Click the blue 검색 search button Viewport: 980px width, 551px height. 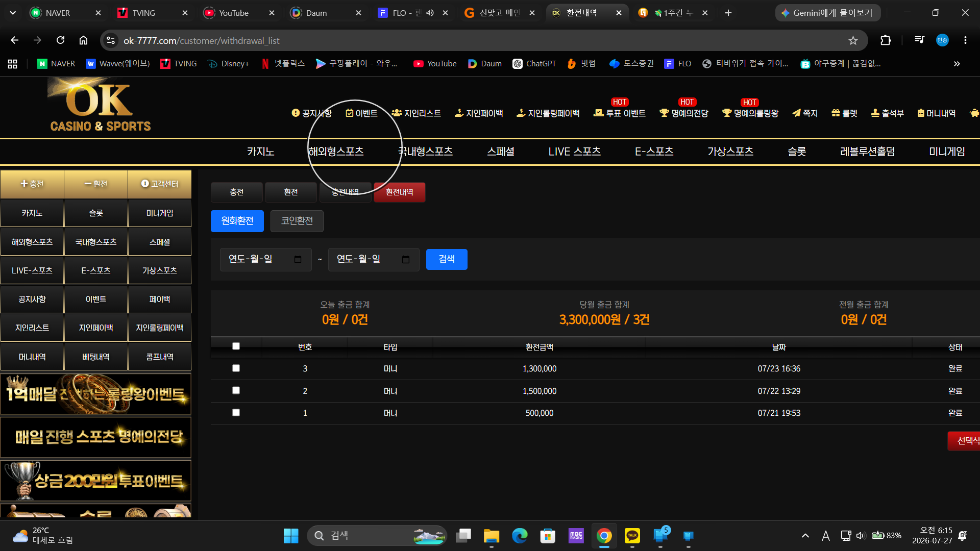coord(447,259)
